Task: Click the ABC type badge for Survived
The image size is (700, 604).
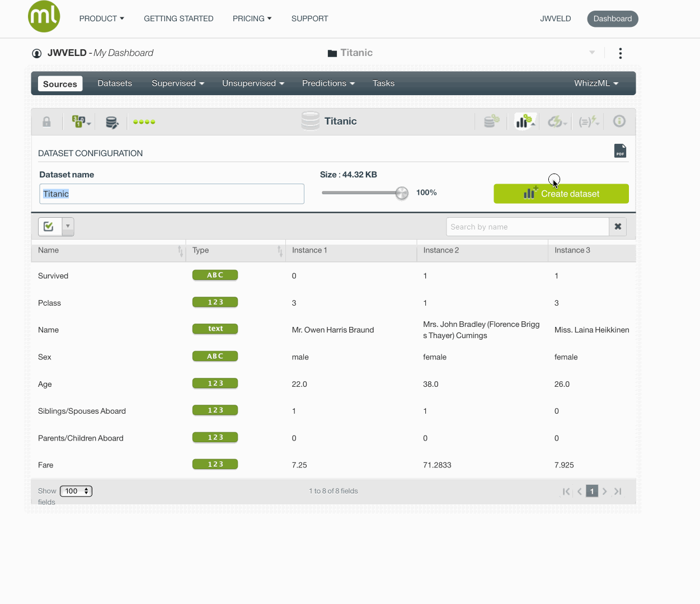Action: pos(215,275)
